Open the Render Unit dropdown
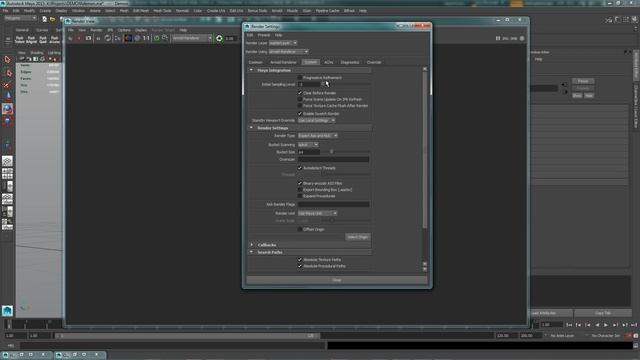 pyautogui.click(x=318, y=213)
